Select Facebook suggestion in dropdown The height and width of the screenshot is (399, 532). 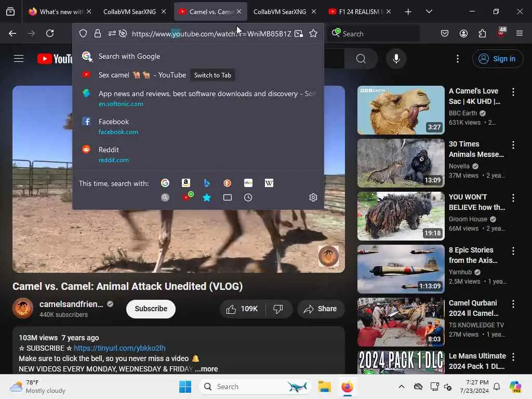click(198, 126)
